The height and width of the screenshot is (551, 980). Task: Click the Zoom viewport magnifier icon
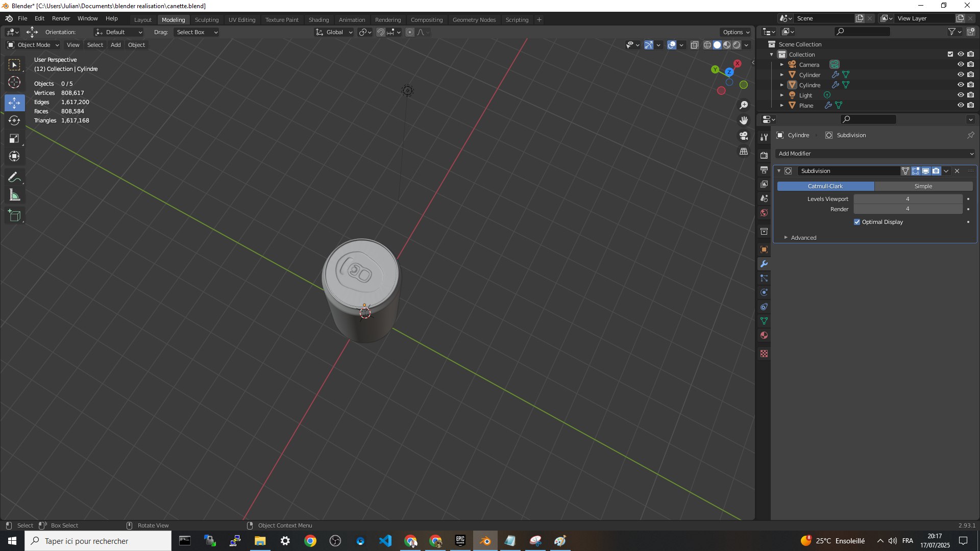pyautogui.click(x=744, y=105)
